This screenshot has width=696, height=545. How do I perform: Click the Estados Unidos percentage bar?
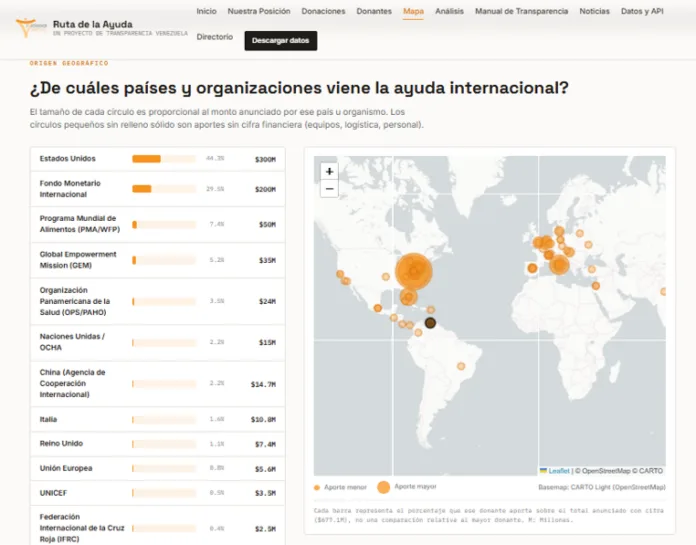click(x=164, y=159)
